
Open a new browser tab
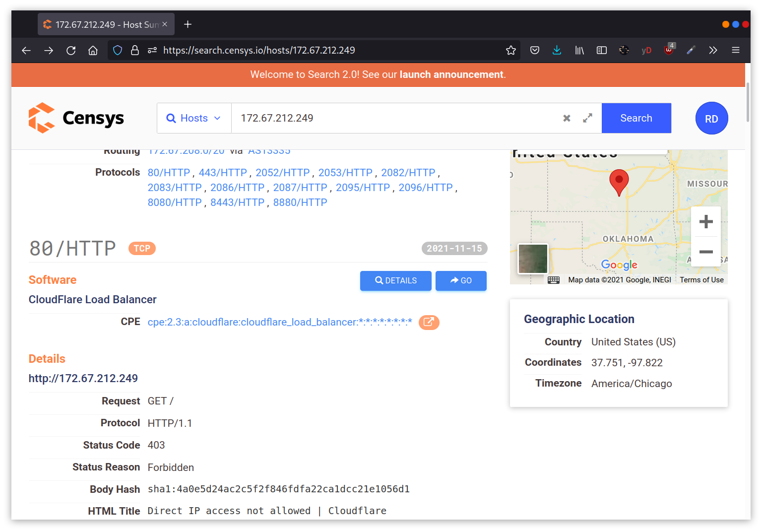(x=188, y=24)
